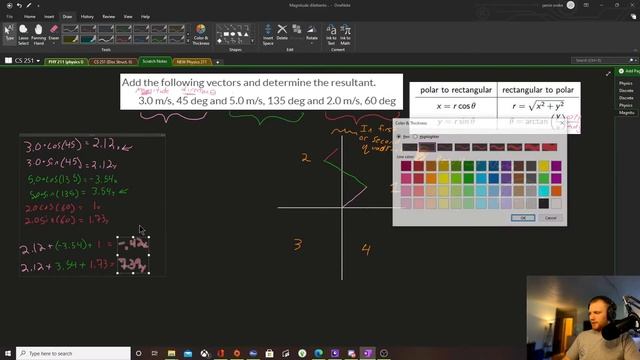Switch to CS 251 Disc Struct section tab
Screen dimensions: 640x360
pos(113,62)
